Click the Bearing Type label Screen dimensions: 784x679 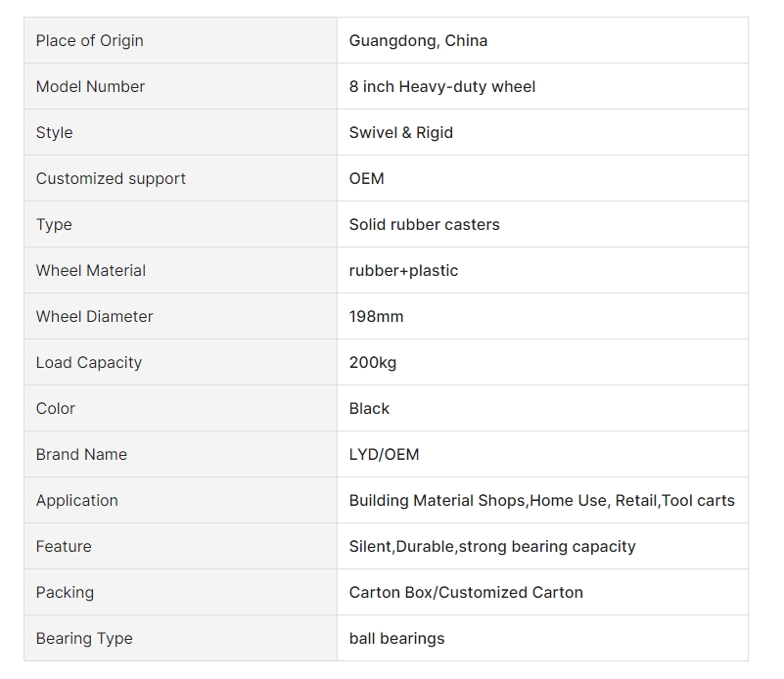click(84, 638)
